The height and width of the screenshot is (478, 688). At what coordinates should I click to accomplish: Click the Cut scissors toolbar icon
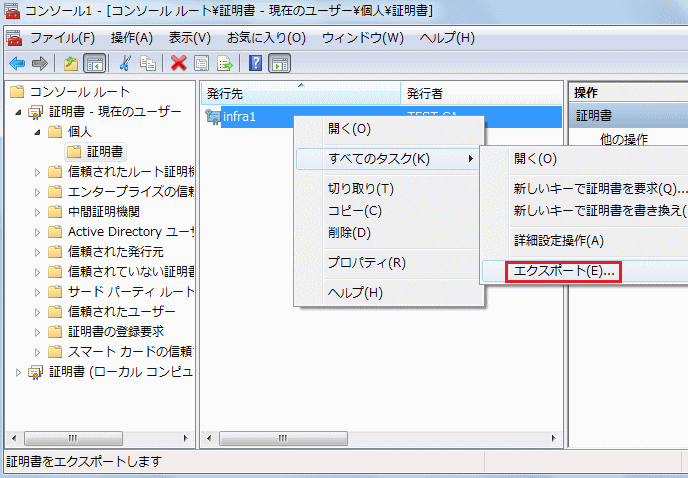pyautogui.click(x=125, y=63)
